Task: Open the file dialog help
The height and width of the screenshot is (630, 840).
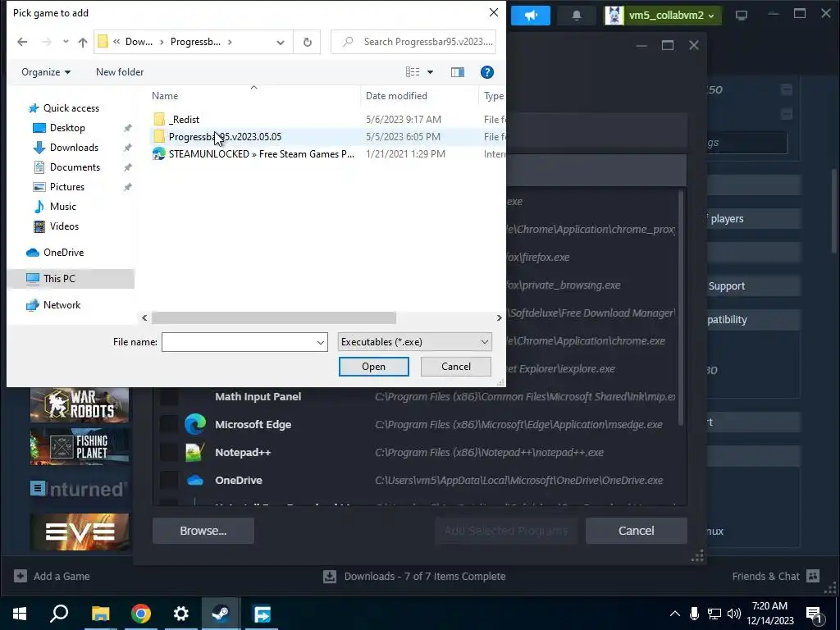Action: (487, 72)
